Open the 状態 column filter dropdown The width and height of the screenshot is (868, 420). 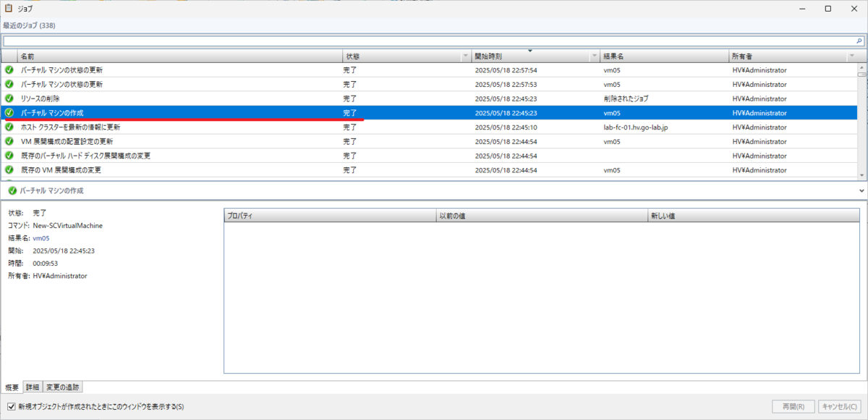pos(464,56)
